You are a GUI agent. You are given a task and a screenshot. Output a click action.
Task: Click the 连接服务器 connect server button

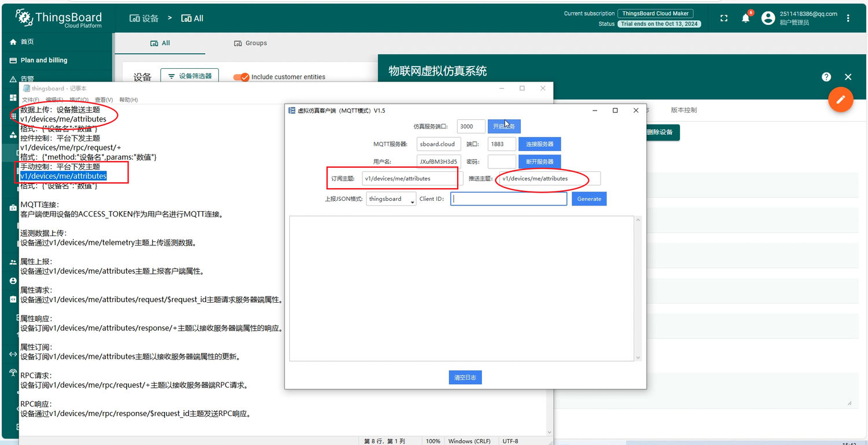539,144
